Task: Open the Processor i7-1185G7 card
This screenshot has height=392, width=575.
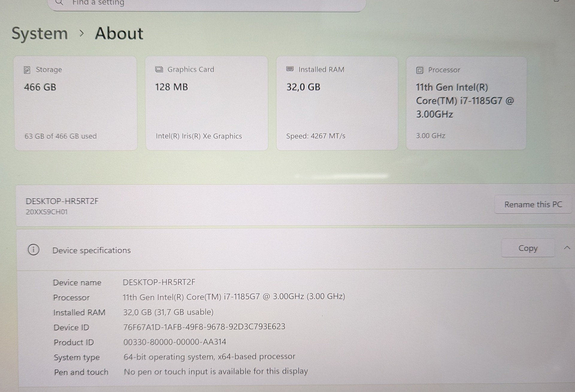Action: pos(466,103)
